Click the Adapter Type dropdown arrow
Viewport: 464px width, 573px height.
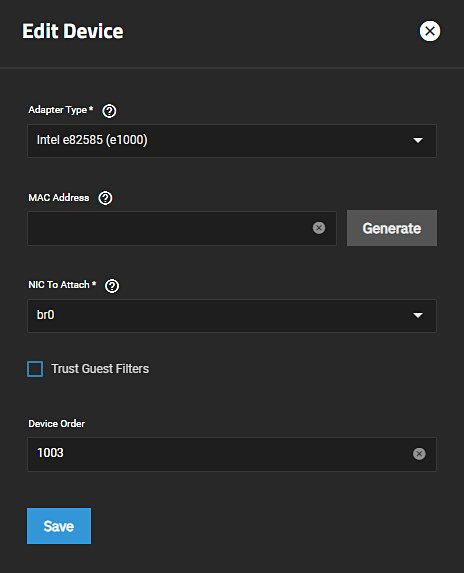[418, 140]
